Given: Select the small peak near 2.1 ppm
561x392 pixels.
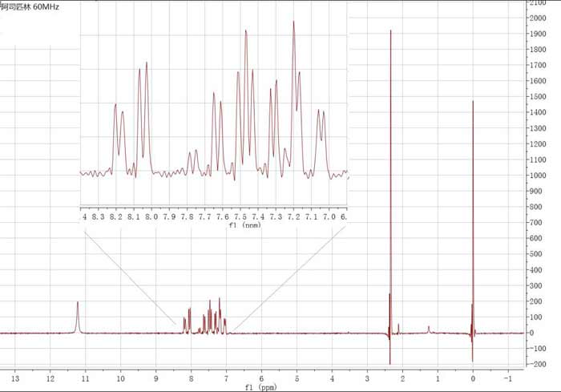Looking at the screenshot, I should pyautogui.click(x=398, y=326).
